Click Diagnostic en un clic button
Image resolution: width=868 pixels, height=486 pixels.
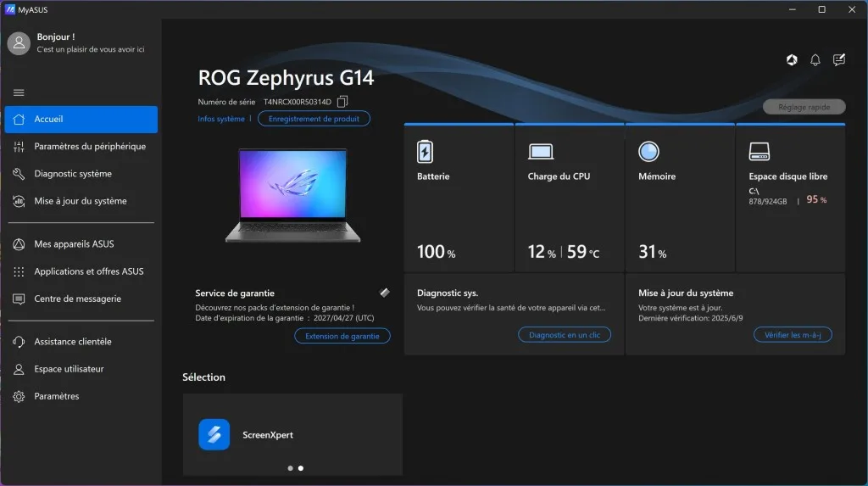coord(564,335)
